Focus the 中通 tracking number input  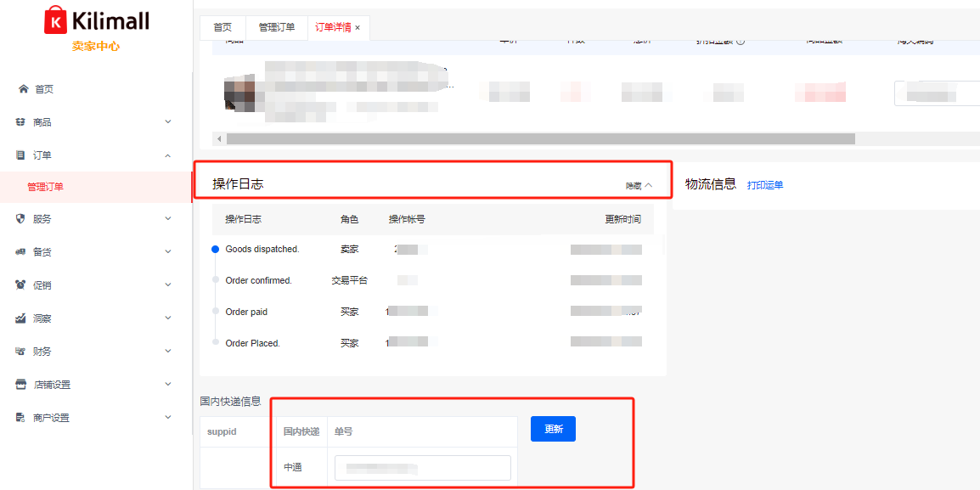[x=422, y=468]
